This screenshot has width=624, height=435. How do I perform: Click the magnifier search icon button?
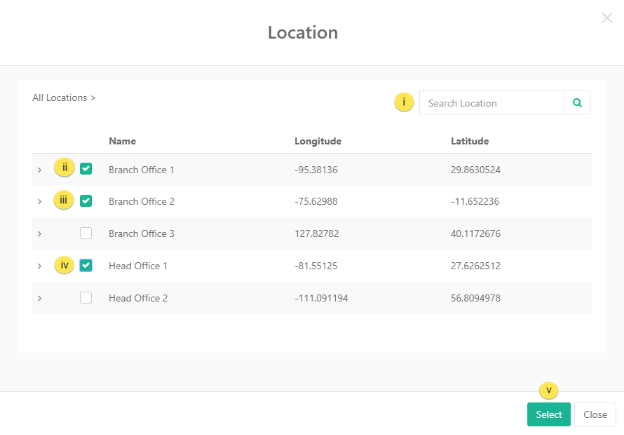[577, 102]
